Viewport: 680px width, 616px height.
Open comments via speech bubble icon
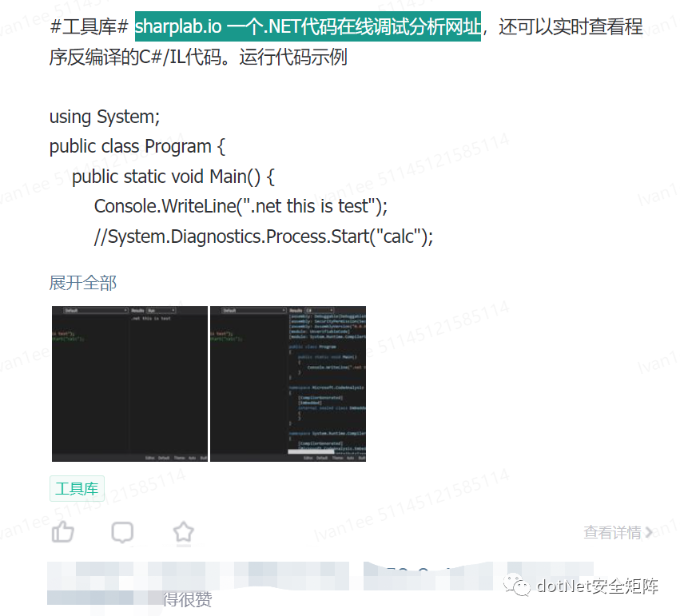coord(122,532)
